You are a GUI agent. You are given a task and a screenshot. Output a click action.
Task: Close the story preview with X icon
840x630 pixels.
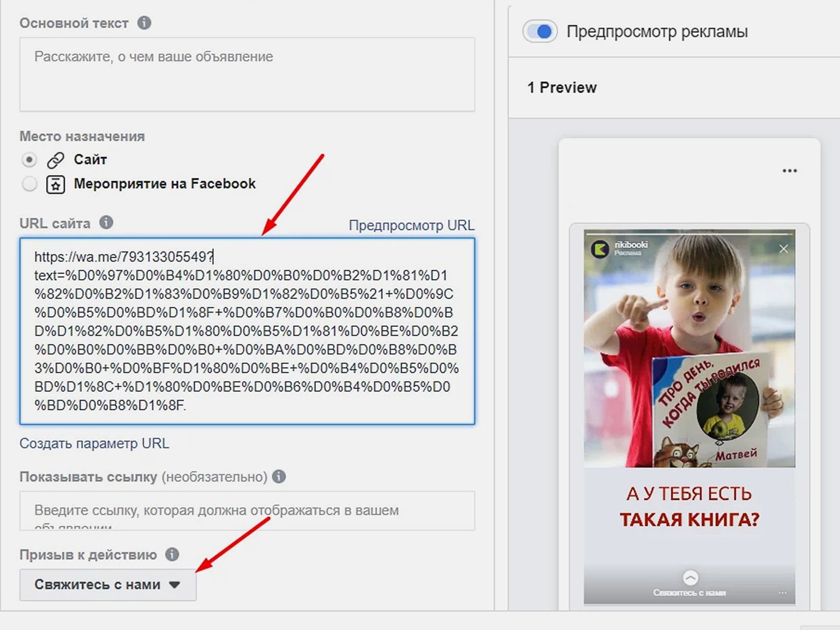coord(784,249)
